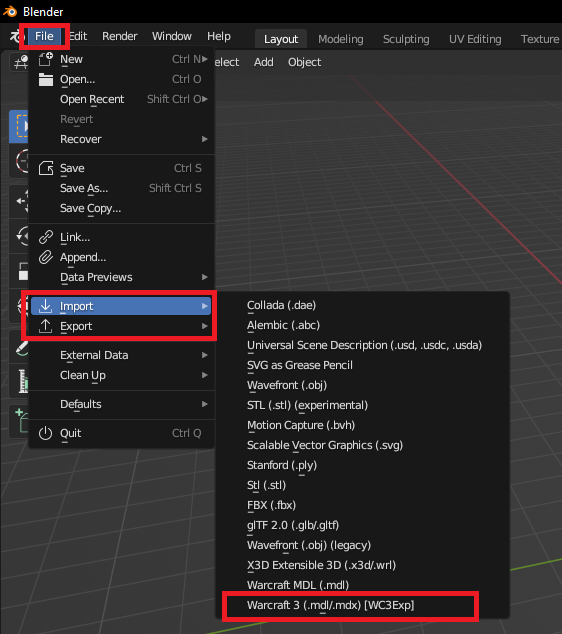
Task: Open the Render menu
Action: point(120,36)
